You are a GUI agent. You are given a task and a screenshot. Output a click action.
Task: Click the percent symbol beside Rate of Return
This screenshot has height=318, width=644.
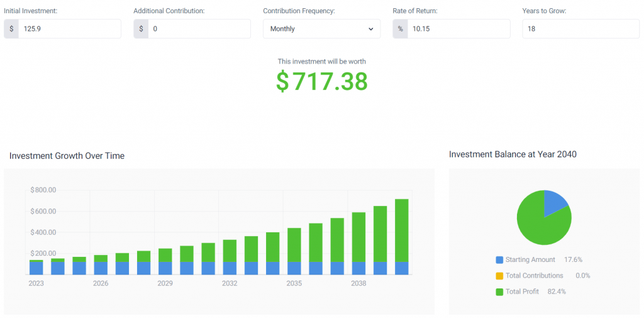click(400, 29)
